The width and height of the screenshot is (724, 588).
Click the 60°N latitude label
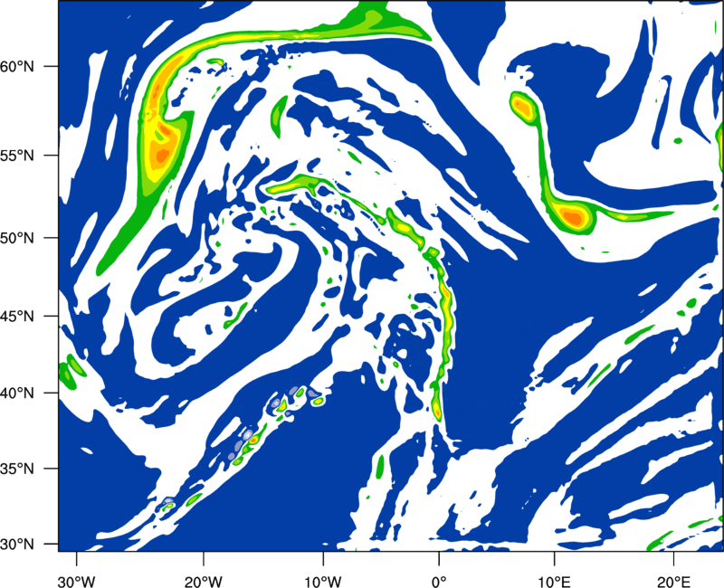17,66
